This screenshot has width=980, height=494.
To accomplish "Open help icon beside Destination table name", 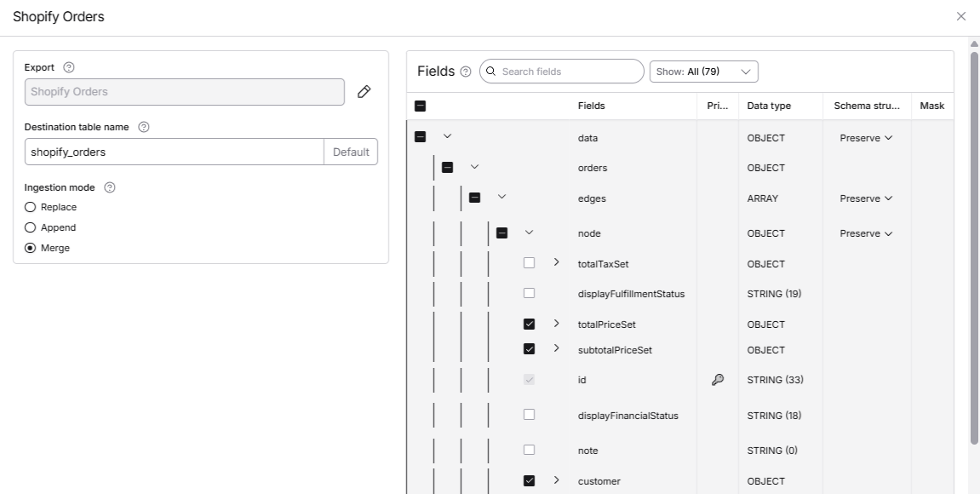I will point(144,127).
